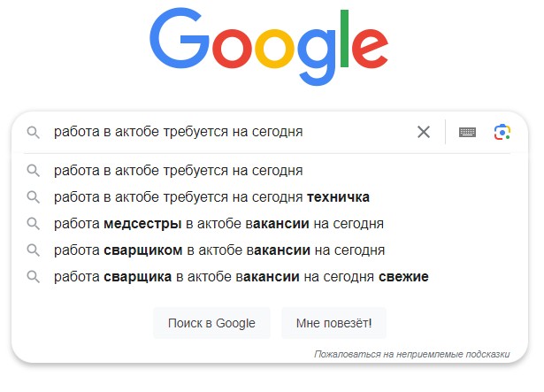Click the magnifier icon beside the медсестры suggestion
Viewport: 544px width, 392px height.
(33, 223)
